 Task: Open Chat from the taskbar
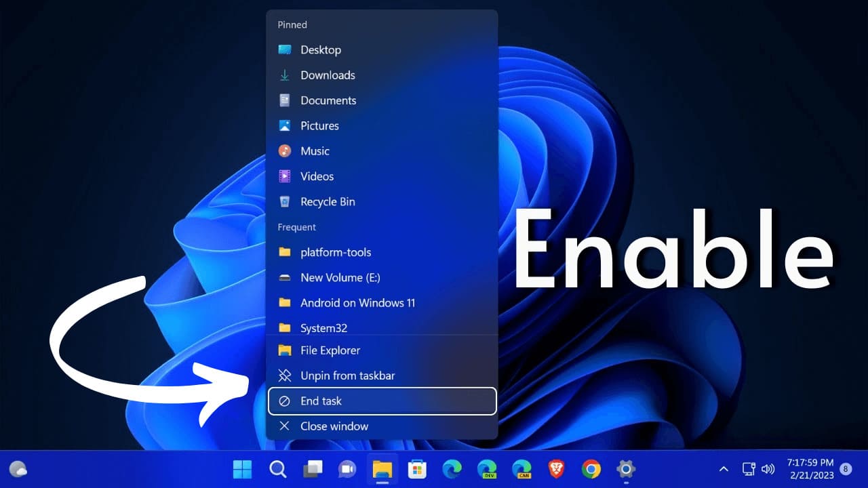348,468
